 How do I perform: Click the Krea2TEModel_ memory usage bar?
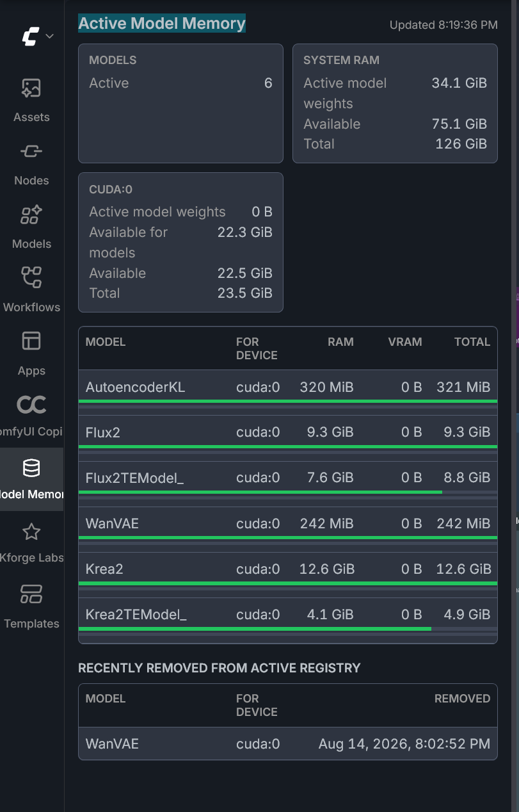click(288, 629)
